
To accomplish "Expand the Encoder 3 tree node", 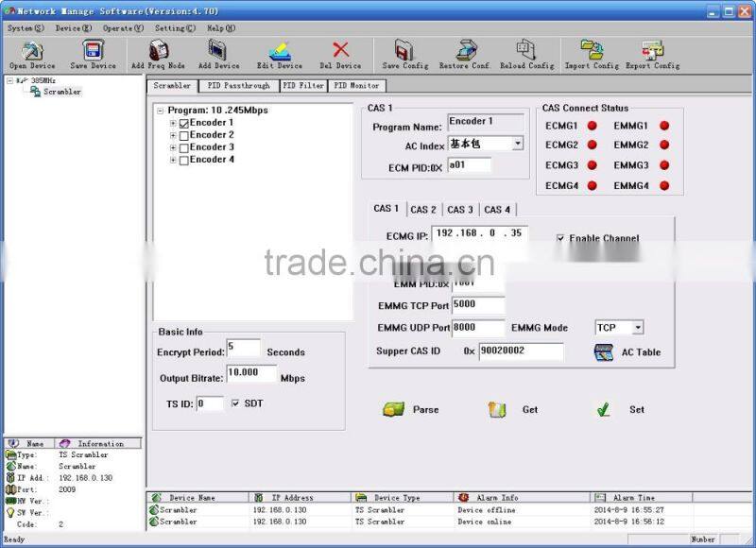I will (x=173, y=148).
